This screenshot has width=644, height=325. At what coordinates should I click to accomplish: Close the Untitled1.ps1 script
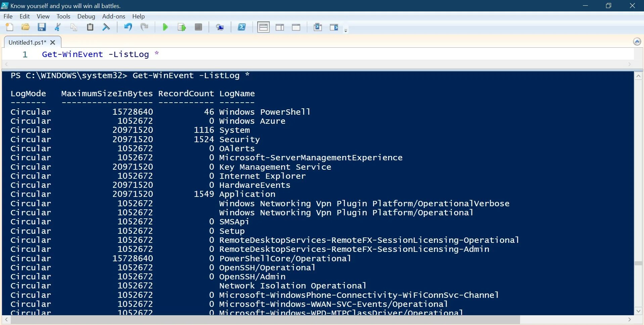click(x=53, y=42)
